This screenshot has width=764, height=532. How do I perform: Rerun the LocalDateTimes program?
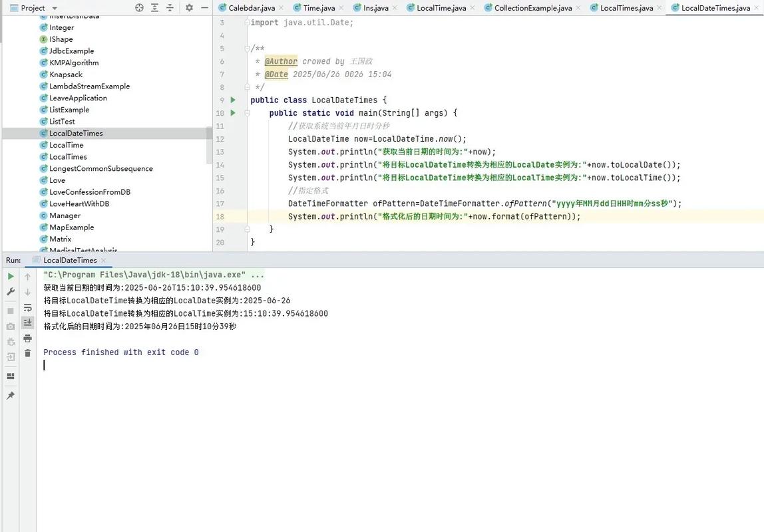(x=10, y=275)
